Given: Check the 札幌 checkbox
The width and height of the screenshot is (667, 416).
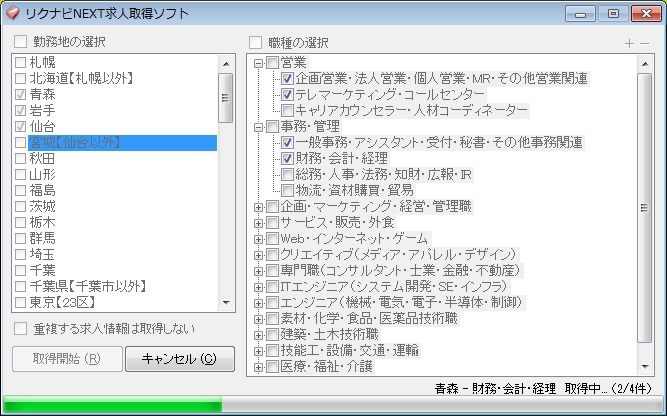Looking at the screenshot, I should (x=20, y=63).
